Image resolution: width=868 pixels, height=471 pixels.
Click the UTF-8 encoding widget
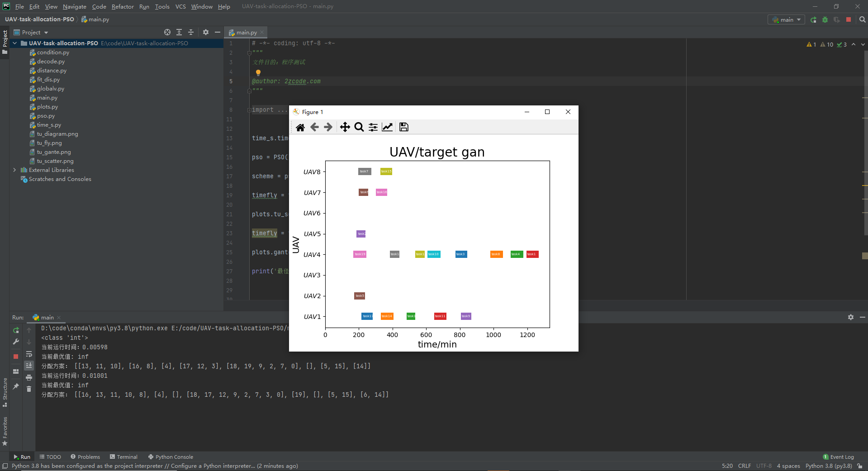click(x=764, y=466)
